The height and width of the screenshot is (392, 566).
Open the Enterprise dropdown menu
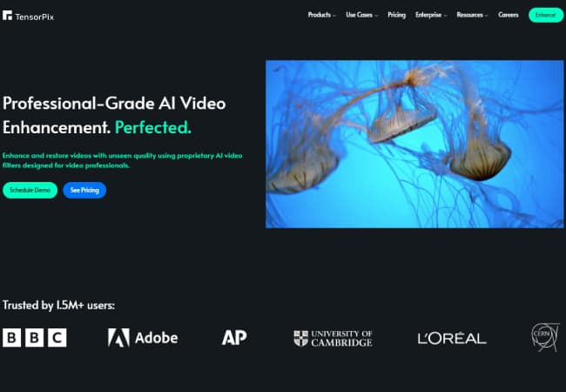[x=431, y=15]
